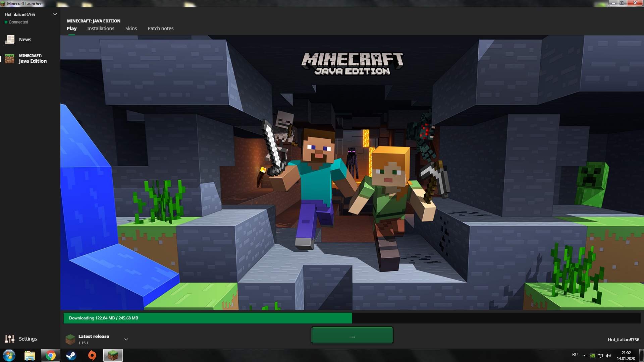Click the green loading Play button
The height and width of the screenshot is (362, 644).
pos(352,335)
